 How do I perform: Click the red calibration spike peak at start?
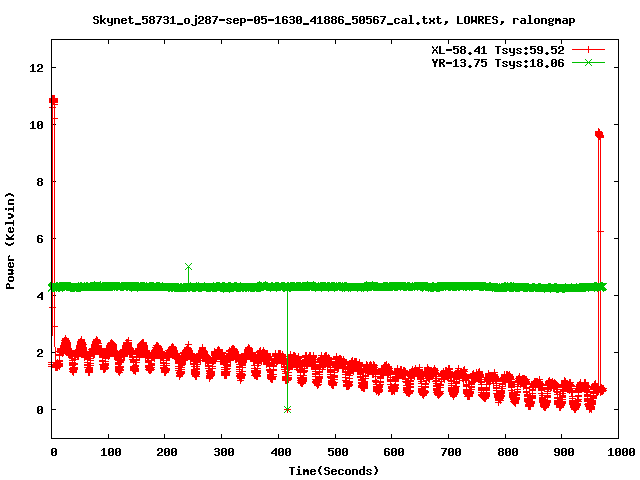tap(53, 100)
